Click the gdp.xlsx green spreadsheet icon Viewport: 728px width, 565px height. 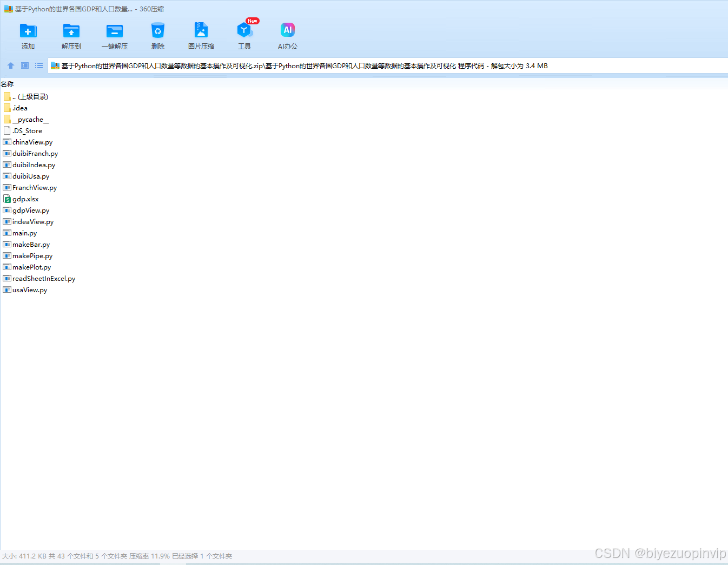point(7,199)
